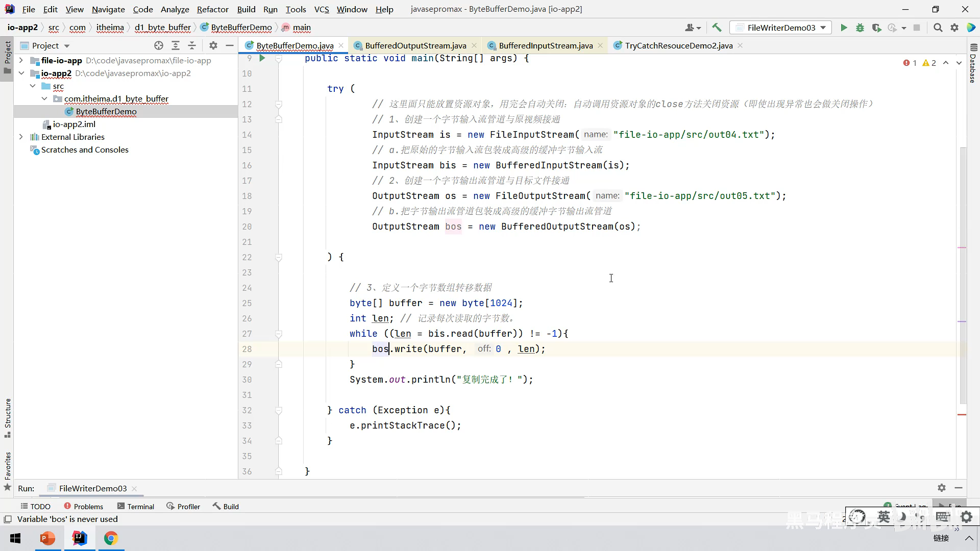Toggle the Structure tool window sidebar button
The image size is (980, 551).
tap(7, 417)
